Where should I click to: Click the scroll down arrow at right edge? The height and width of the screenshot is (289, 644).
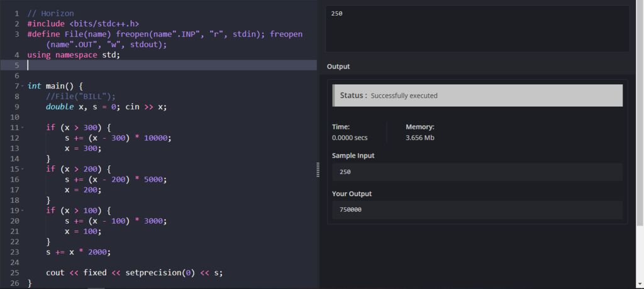[x=640, y=284]
